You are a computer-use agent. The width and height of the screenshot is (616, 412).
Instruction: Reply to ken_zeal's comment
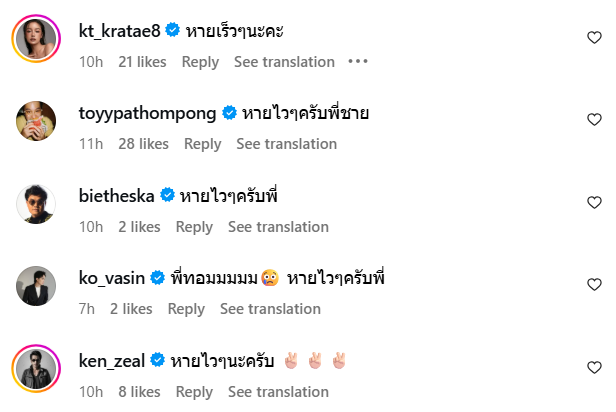coord(194,392)
